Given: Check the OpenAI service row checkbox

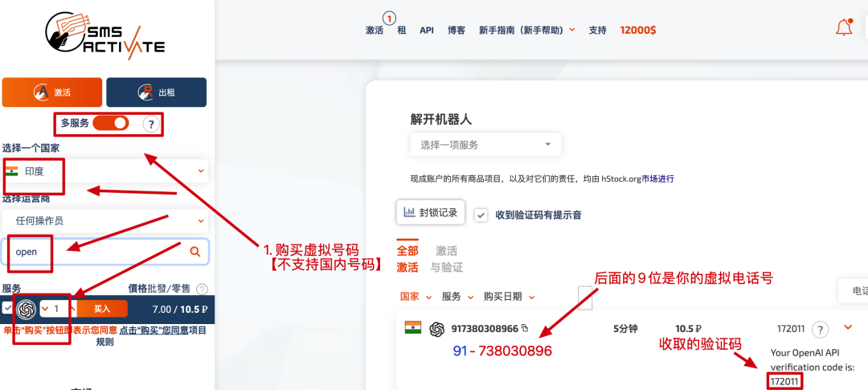Looking at the screenshot, I should coord(7,308).
